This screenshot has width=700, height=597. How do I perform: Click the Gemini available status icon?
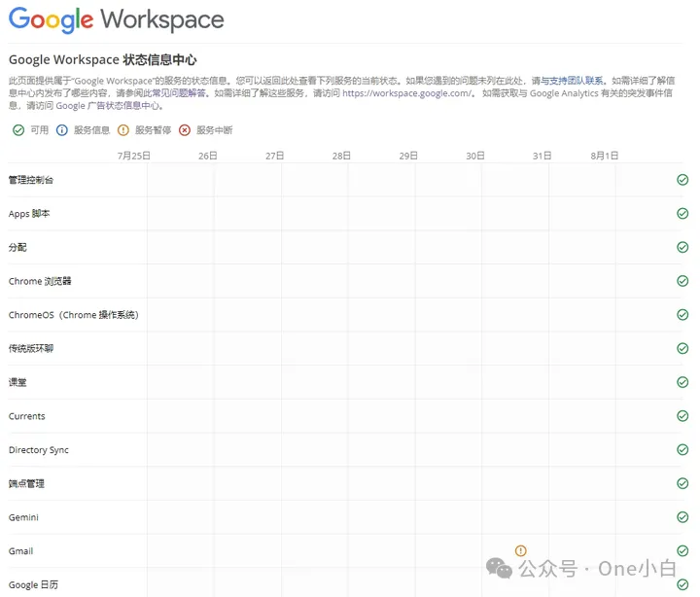tap(682, 517)
